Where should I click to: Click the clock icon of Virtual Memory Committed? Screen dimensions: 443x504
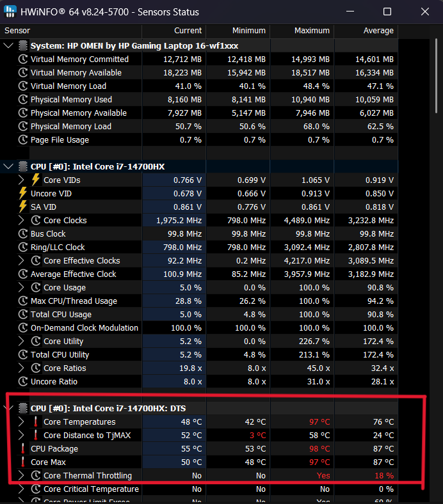pos(23,59)
